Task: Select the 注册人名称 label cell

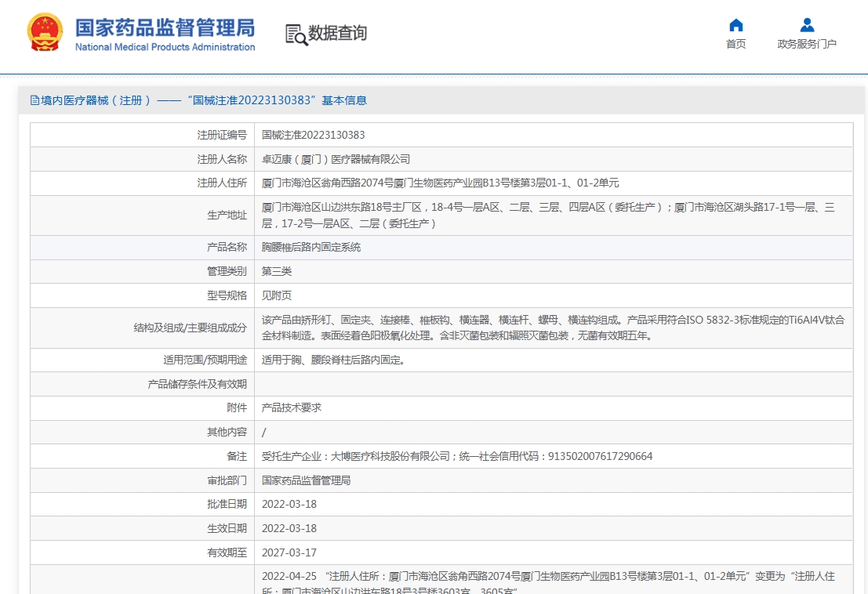Action: pos(222,159)
